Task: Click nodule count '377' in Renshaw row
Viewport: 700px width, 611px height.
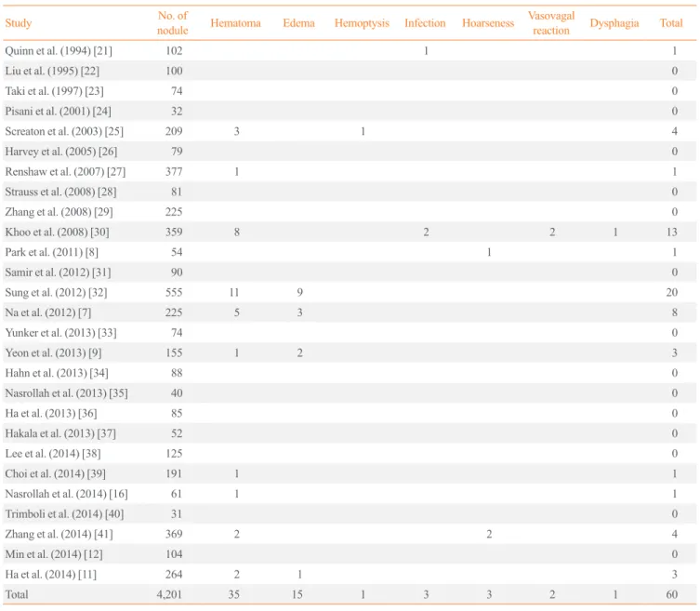Action: click(x=174, y=171)
